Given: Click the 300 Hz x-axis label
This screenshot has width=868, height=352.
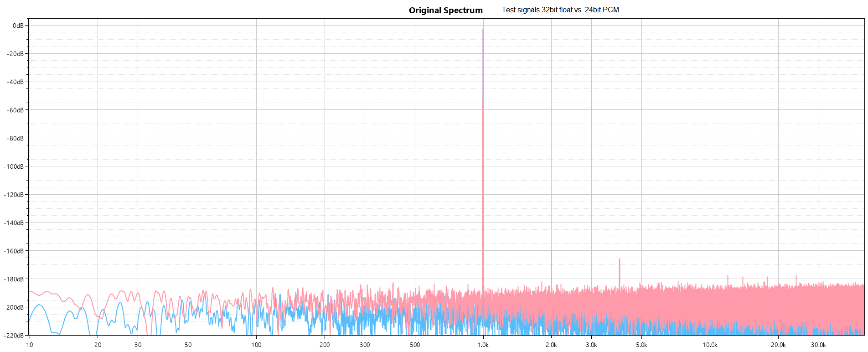Looking at the screenshot, I should tap(365, 345).
